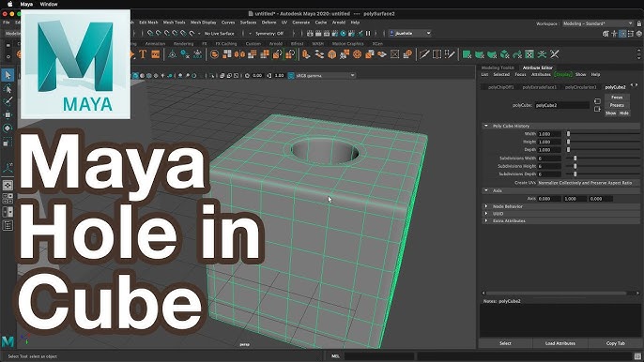Click the Paint selection tool icon
The image size is (644, 362).
(8, 101)
